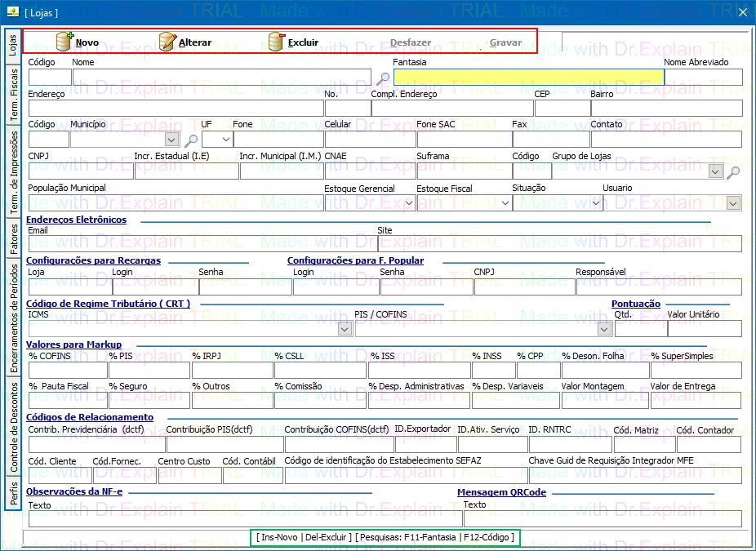Click the Alterar edit icon button
756x551 pixels.
(x=167, y=42)
